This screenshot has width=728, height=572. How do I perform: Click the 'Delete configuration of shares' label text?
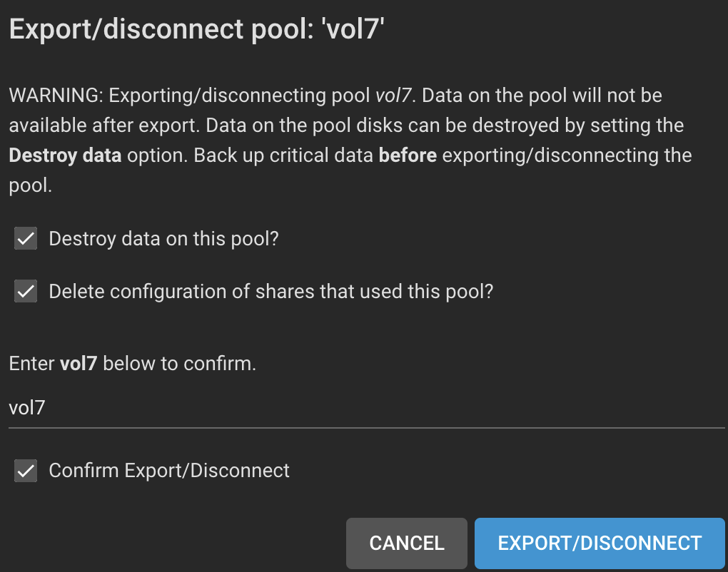pyautogui.click(x=271, y=292)
